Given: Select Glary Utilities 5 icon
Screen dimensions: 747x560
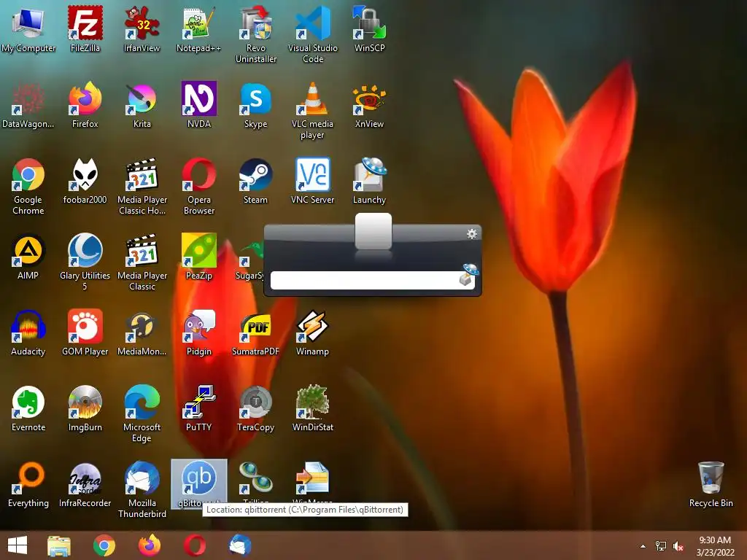Looking at the screenshot, I should coord(85,262).
